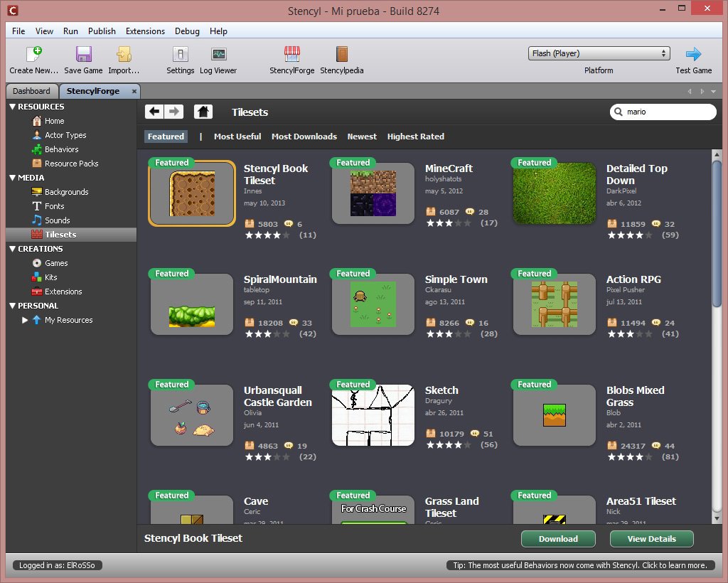The width and height of the screenshot is (728, 583).
Task: Open the Publish menu
Action: (102, 31)
